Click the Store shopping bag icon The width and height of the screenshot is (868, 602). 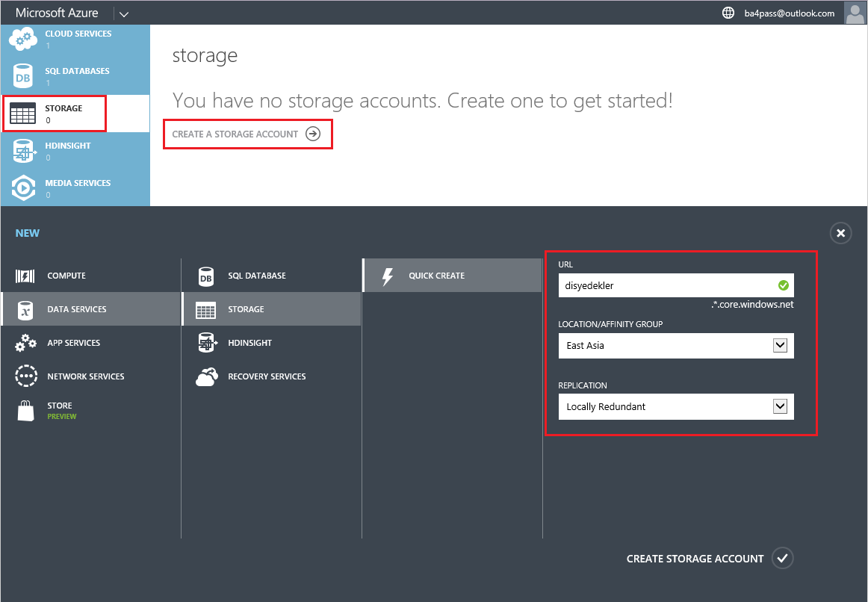[25, 411]
